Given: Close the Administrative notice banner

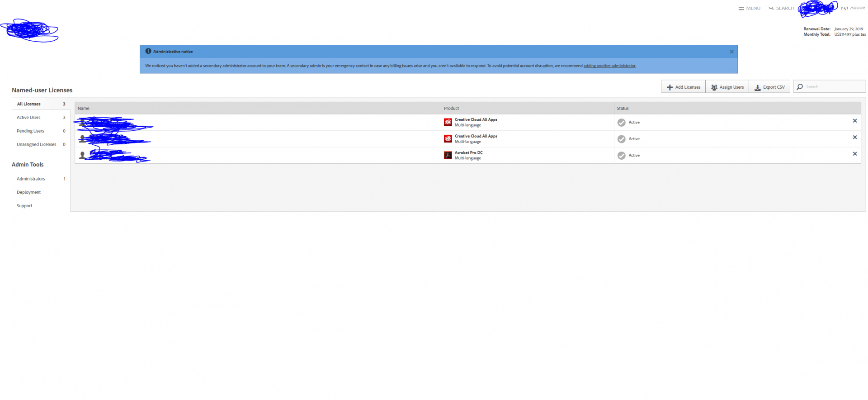Looking at the screenshot, I should (731, 52).
